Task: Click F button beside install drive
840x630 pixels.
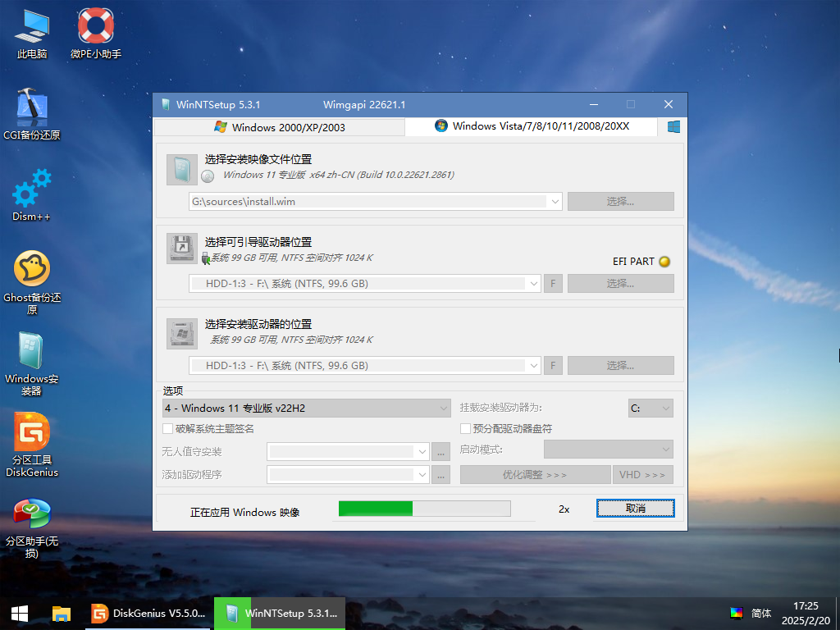Action: (554, 365)
